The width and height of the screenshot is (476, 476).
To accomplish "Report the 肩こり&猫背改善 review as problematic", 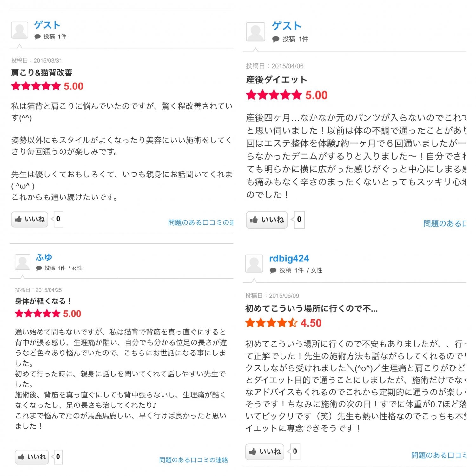I will pyautogui.click(x=201, y=222).
